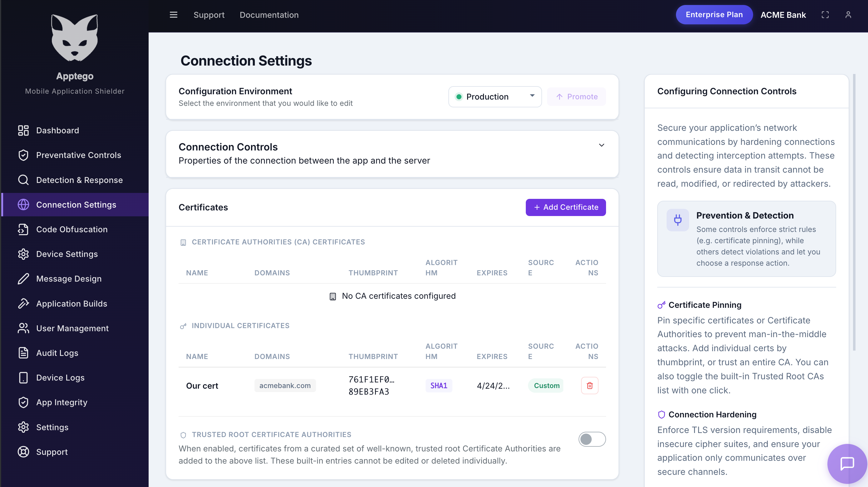The image size is (868, 487).
Task: View the Enterprise Plan badge
Action: [x=714, y=14]
